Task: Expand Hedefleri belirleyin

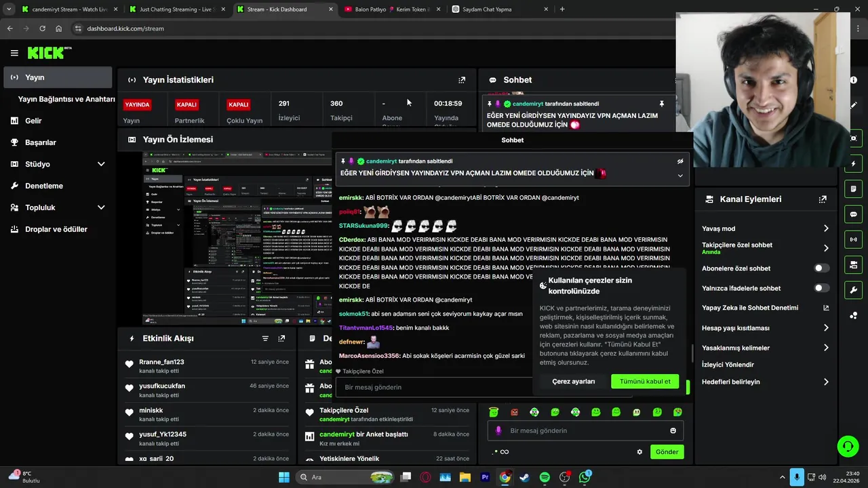Action: pos(826,382)
